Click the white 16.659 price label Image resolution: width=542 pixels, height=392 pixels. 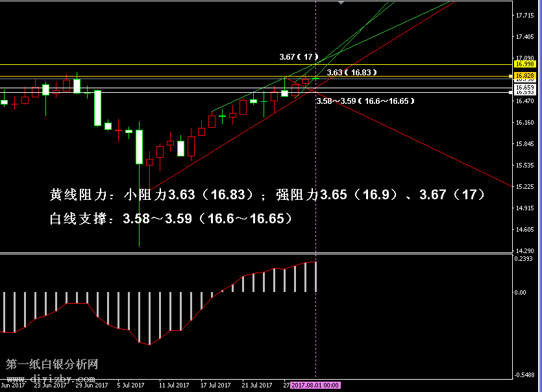(x=524, y=87)
